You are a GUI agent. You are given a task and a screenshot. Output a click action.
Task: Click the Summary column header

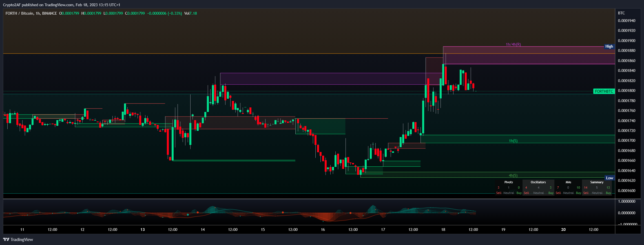(x=597, y=182)
